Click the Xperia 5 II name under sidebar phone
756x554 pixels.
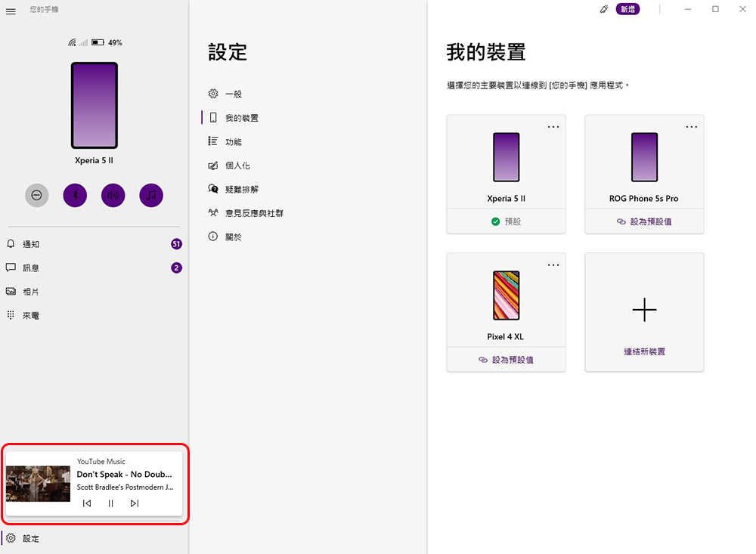tap(94, 160)
